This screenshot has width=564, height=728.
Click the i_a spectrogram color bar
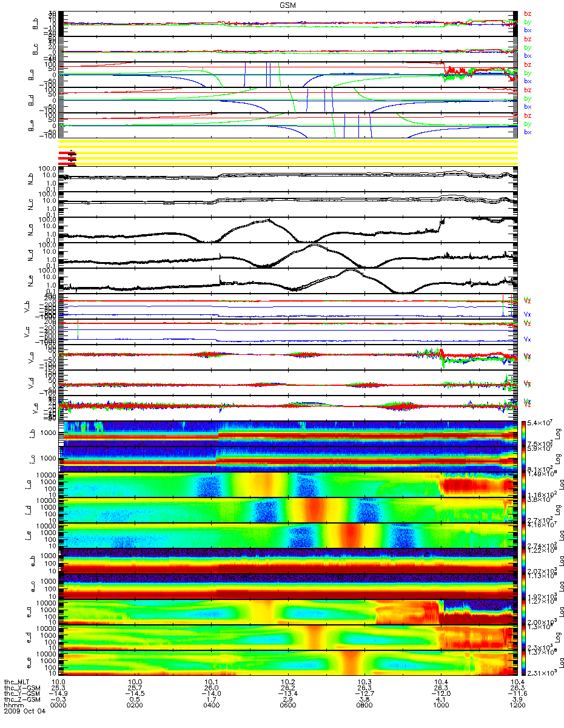tap(525, 484)
